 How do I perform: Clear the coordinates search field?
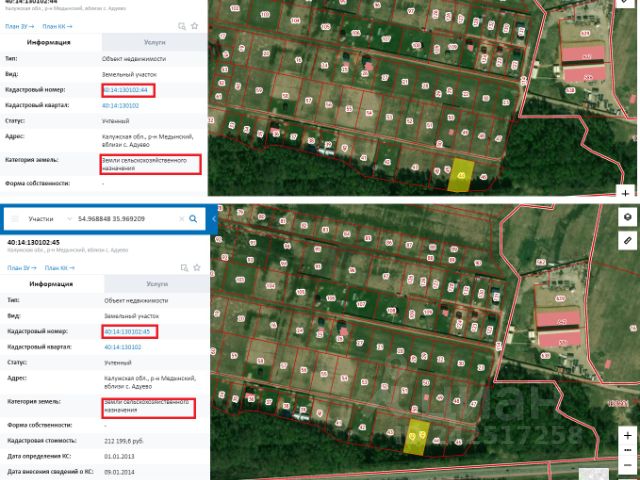coord(182,219)
